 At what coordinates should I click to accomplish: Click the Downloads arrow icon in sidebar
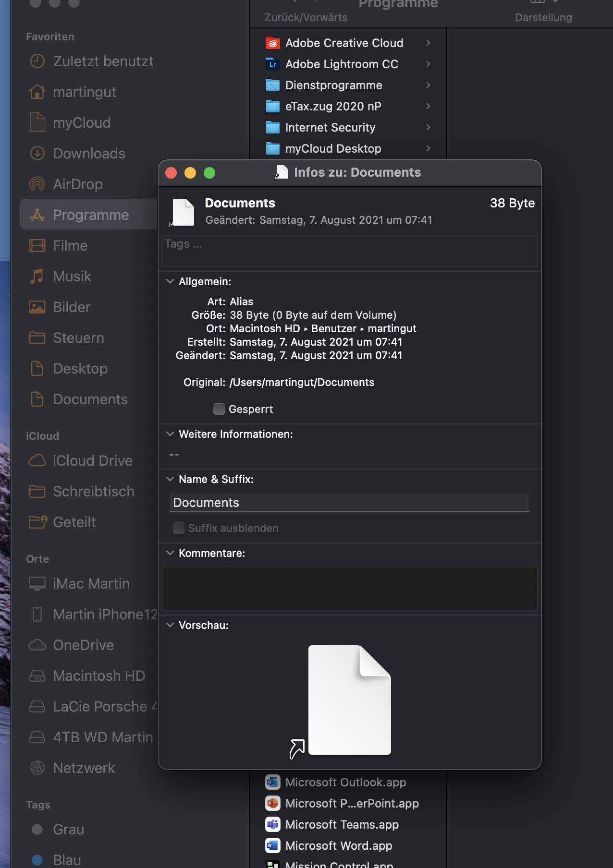(37, 153)
